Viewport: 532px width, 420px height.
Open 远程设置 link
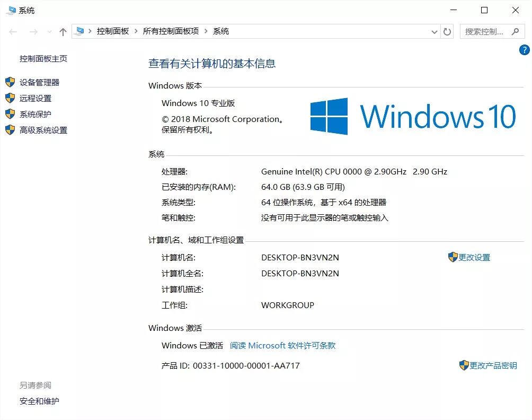[x=36, y=99]
